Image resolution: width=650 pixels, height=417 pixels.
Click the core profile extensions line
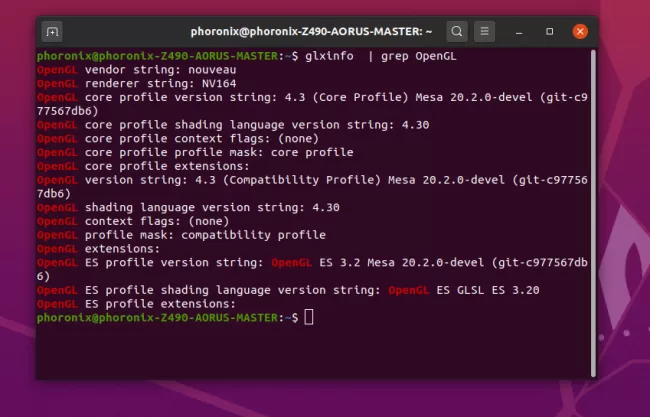pos(143,166)
